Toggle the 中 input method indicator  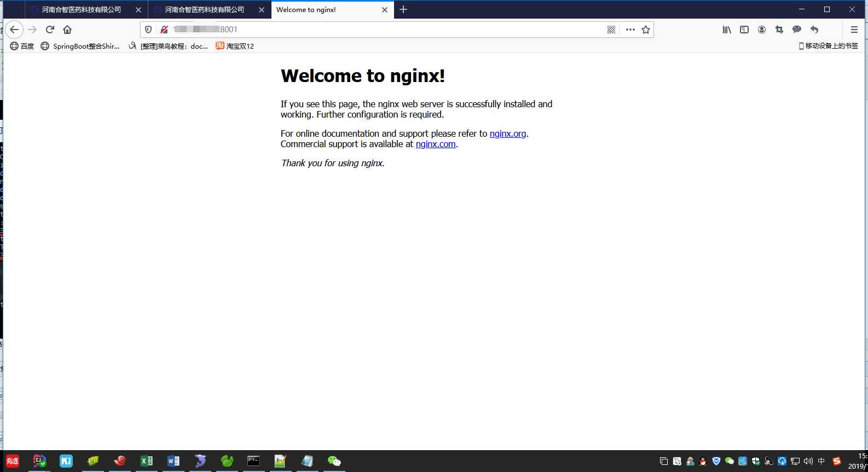821,461
